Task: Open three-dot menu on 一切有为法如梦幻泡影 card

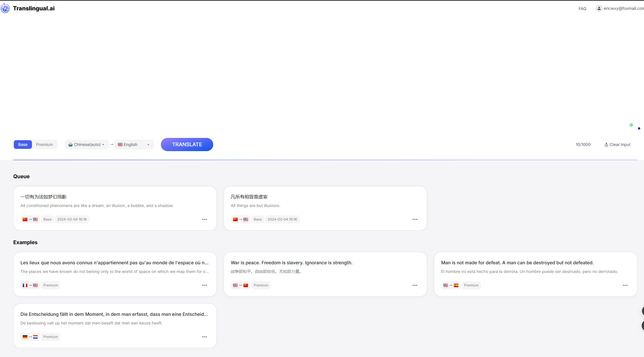Action: pos(204,219)
